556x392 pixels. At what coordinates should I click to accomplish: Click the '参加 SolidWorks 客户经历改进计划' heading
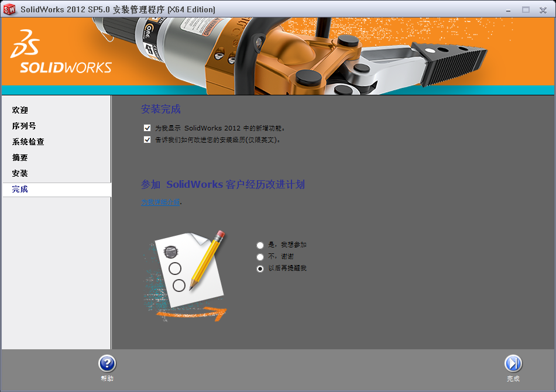point(222,184)
